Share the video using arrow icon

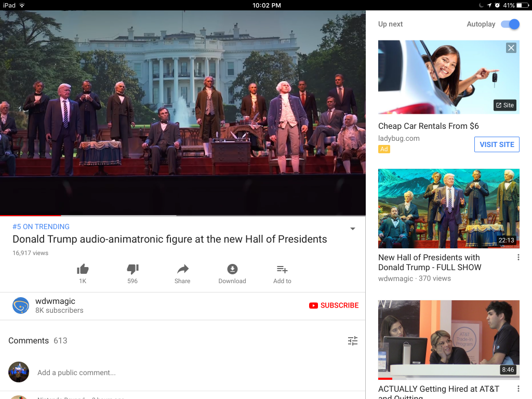click(182, 269)
